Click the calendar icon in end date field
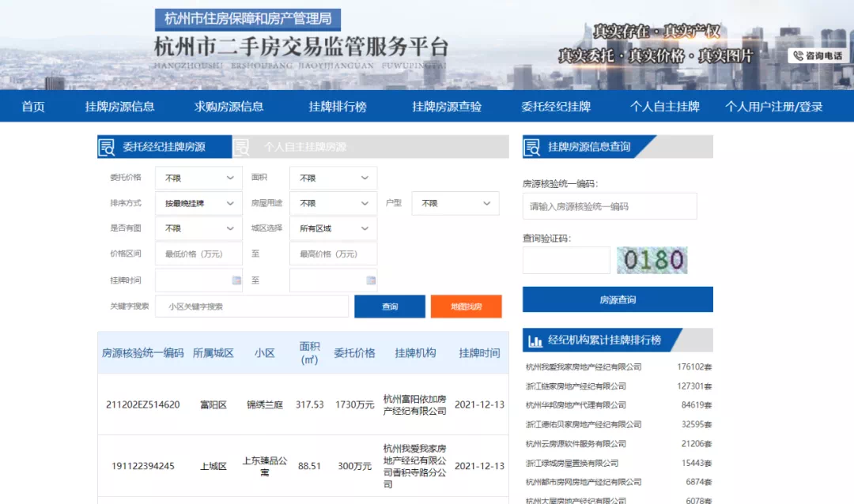The image size is (854, 504). (x=371, y=280)
